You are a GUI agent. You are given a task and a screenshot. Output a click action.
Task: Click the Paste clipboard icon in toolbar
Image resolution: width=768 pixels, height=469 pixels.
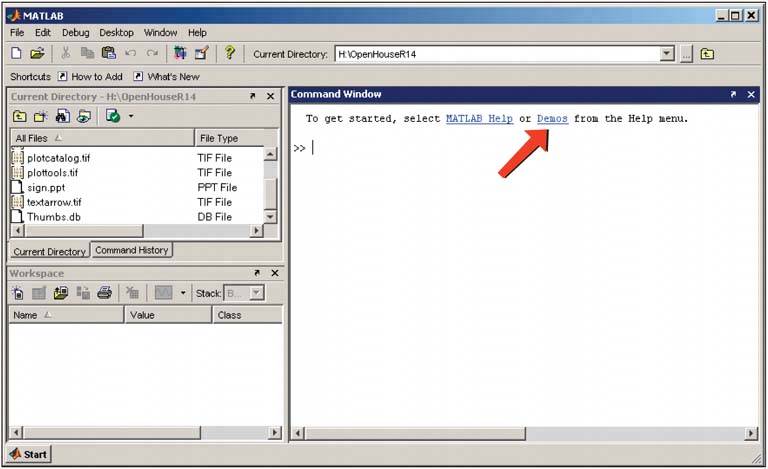(x=109, y=53)
